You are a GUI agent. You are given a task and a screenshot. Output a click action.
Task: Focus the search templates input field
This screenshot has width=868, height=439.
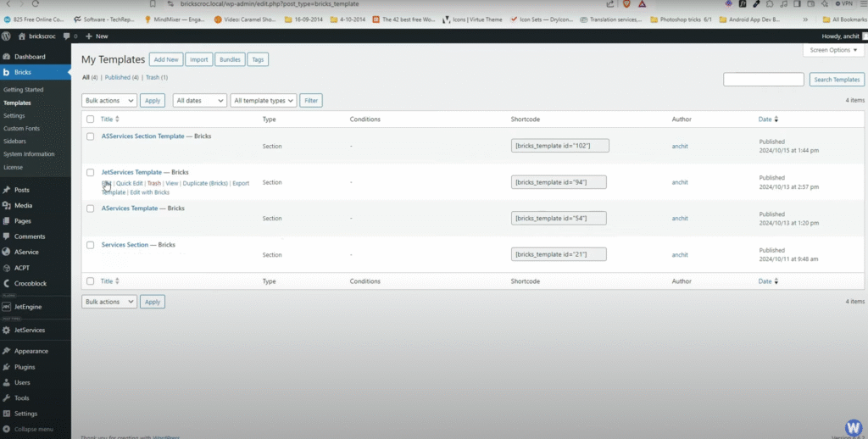coord(764,79)
